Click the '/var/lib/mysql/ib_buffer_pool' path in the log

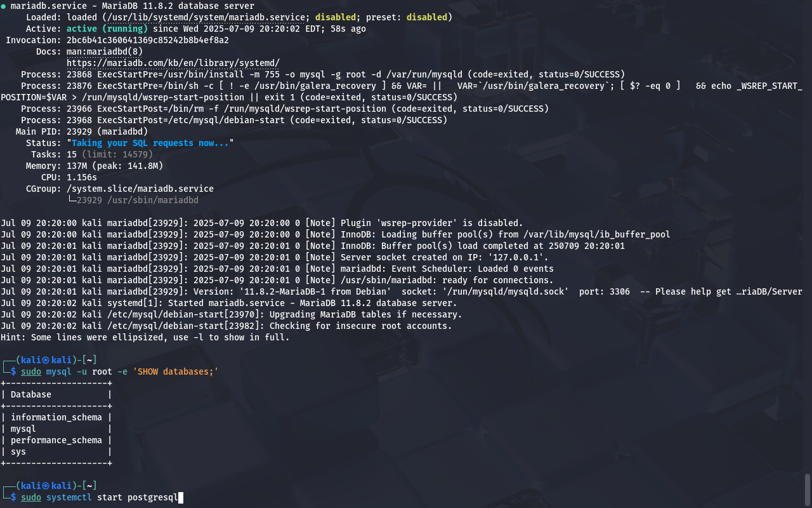click(597, 234)
